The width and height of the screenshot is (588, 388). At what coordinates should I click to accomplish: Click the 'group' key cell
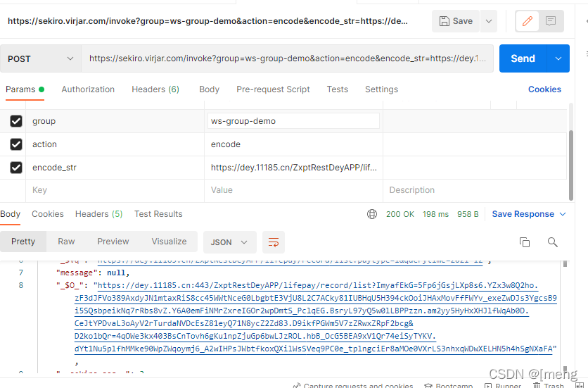coord(115,121)
